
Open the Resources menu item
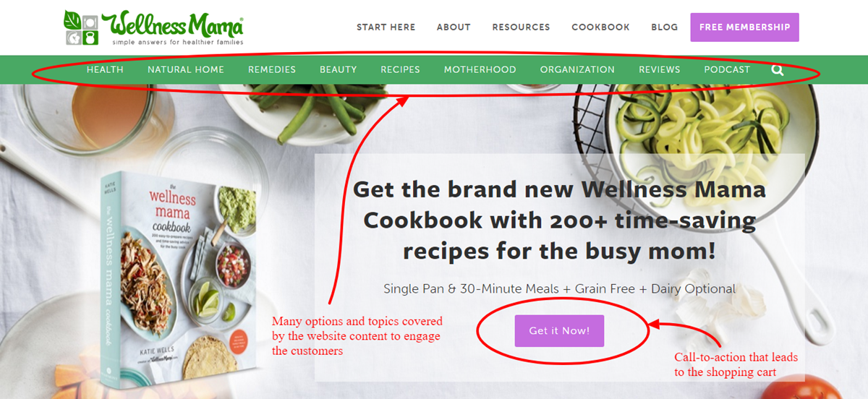(521, 27)
